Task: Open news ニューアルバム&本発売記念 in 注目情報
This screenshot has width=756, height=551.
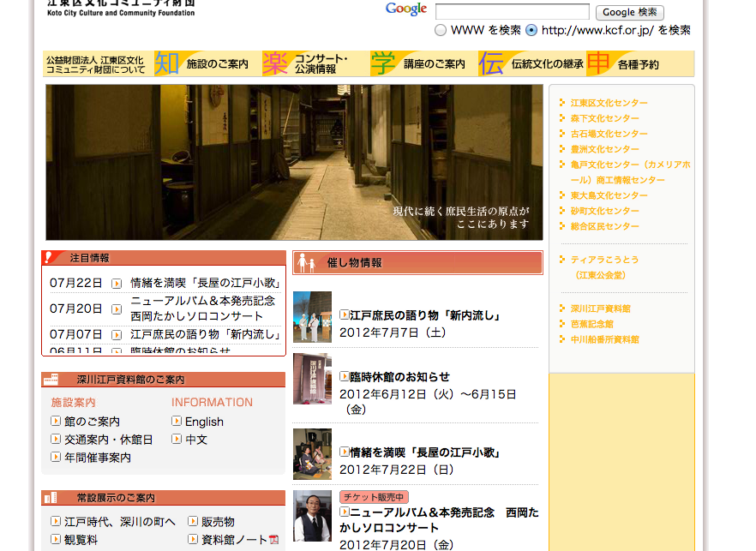Action: 203,308
